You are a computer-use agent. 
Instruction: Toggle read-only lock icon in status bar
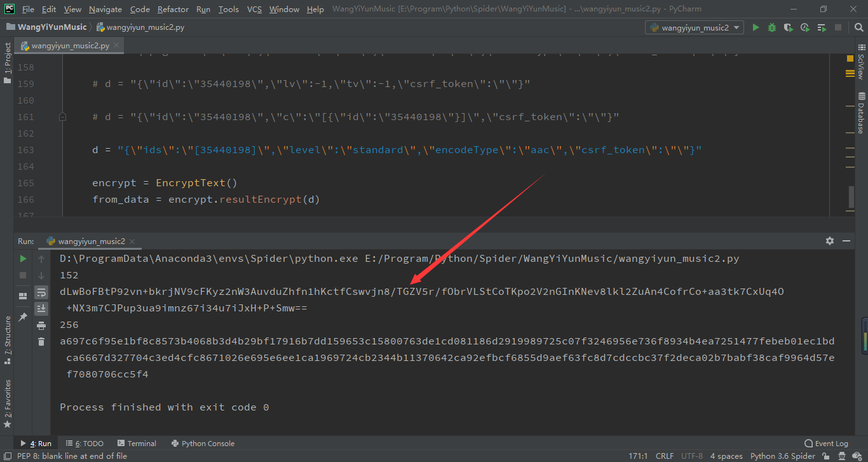[x=826, y=456]
